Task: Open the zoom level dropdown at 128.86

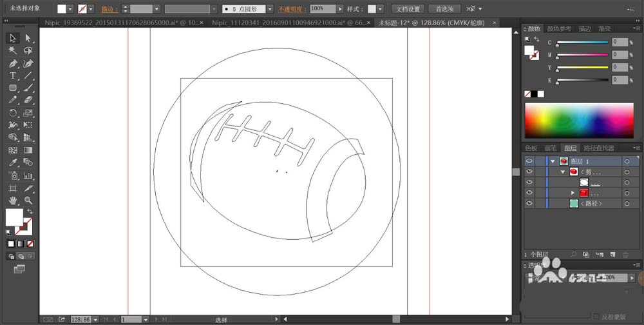Action: click(x=96, y=319)
